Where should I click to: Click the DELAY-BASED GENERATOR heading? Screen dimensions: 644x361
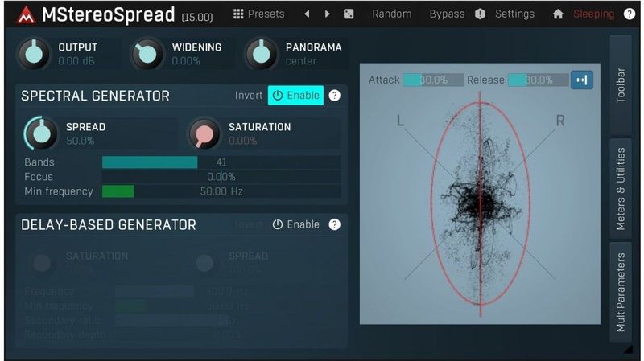click(x=109, y=225)
